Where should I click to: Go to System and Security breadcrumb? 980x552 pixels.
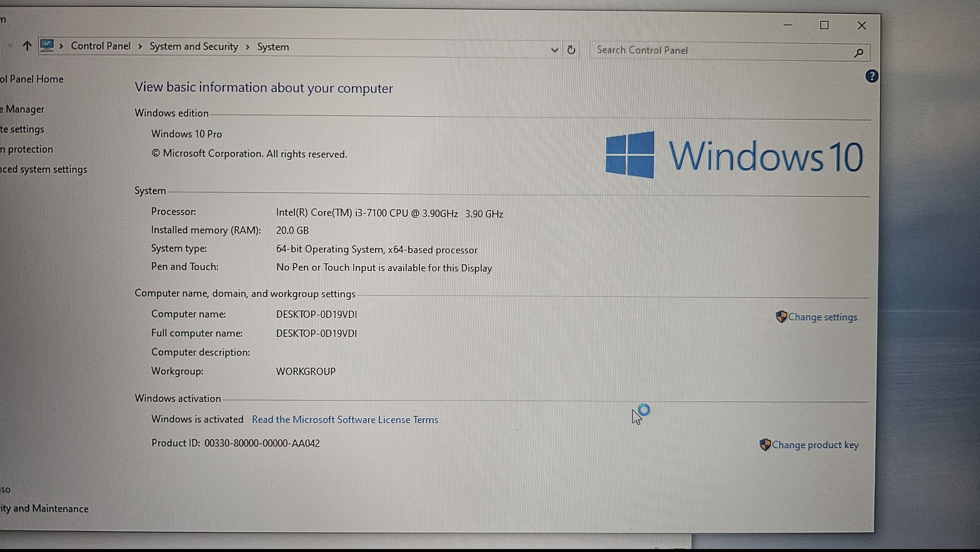pos(194,47)
